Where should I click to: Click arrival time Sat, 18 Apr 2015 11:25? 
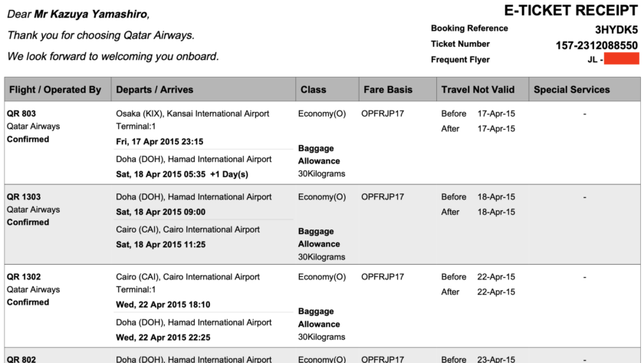coord(160,245)
